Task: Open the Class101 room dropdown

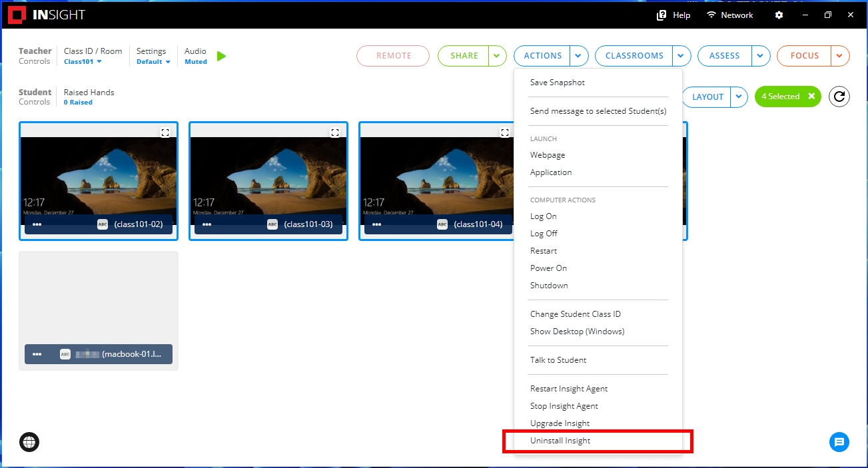Action: point(83,61)
